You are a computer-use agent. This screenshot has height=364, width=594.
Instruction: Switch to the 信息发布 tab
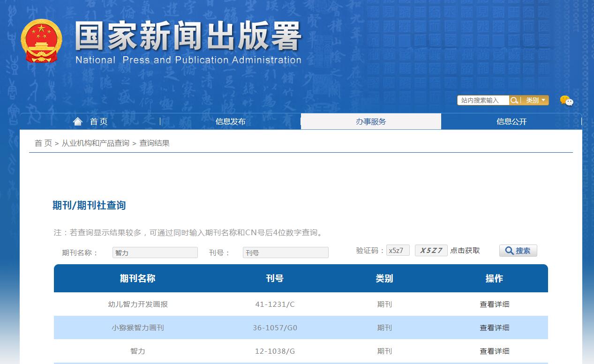pos(230,121)
